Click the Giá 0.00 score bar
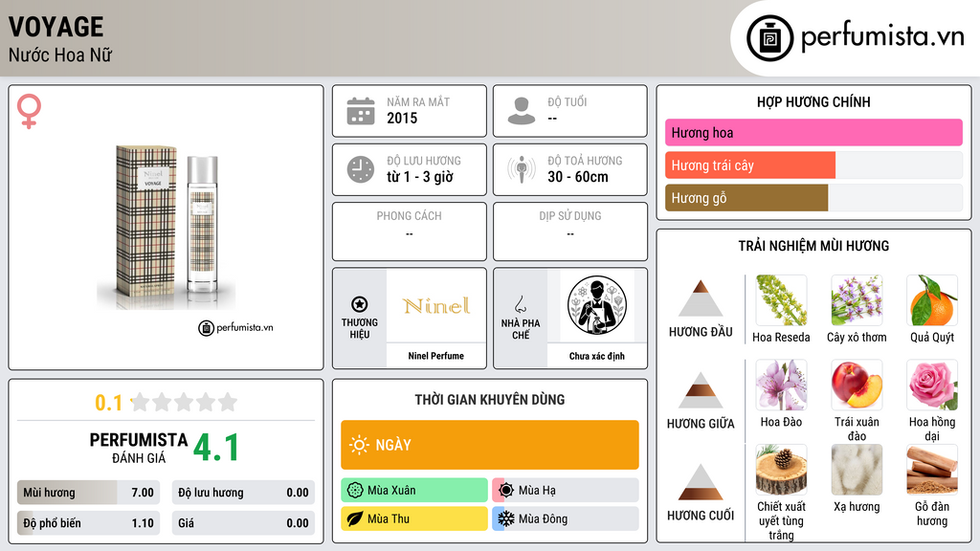 point(243,523)
